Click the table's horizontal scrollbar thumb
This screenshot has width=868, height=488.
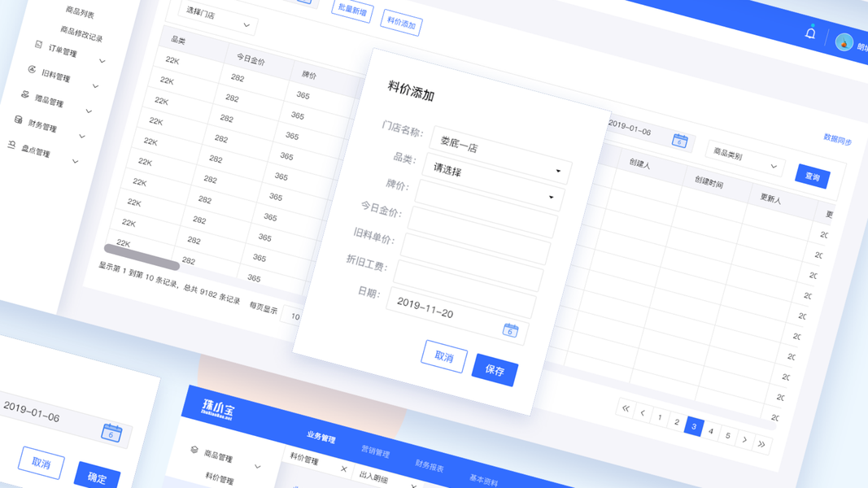[142, 257]
